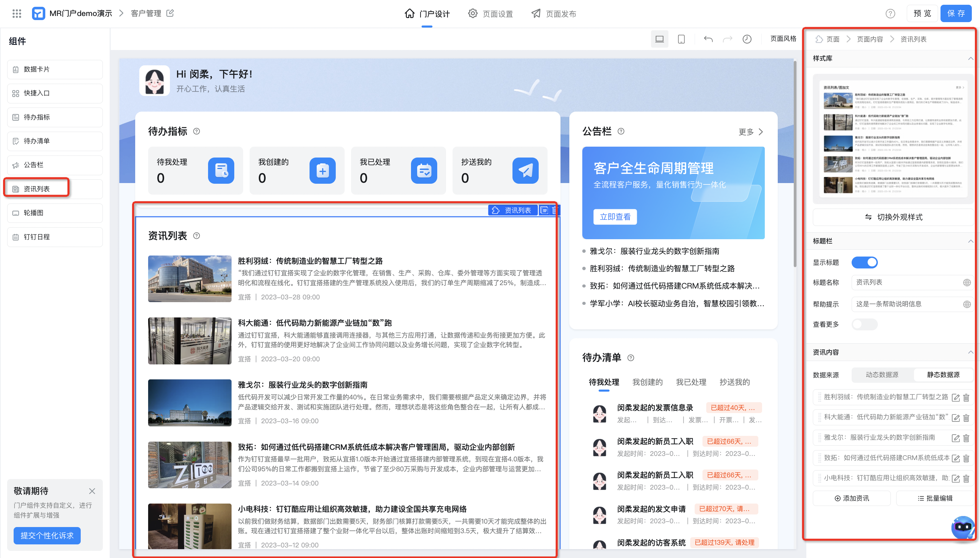Click the 我已处理 calendar check icon
This screenshot has width=980, height=558.
click(424, 170)
